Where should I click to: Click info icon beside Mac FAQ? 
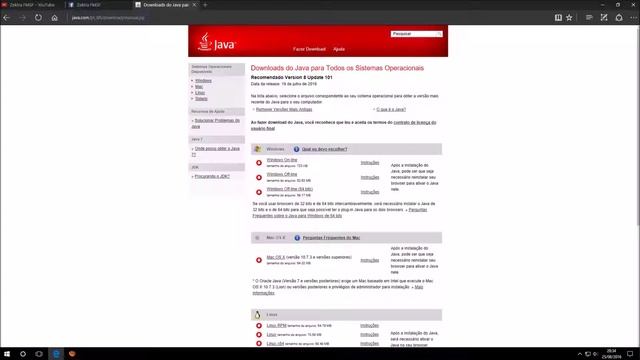[297, 238]
